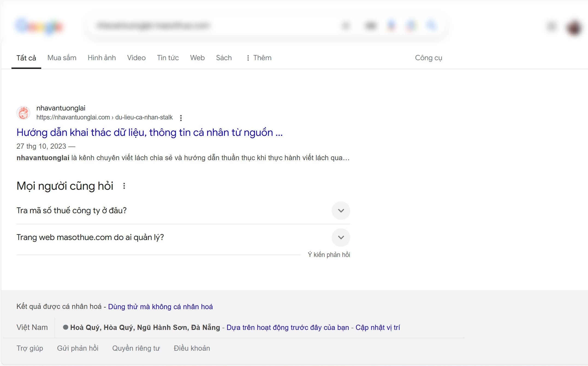Screen dimensions: 588x366
Task: Click Dựa trên hoạt động trước đây link
Action: [x=288, y=327]
